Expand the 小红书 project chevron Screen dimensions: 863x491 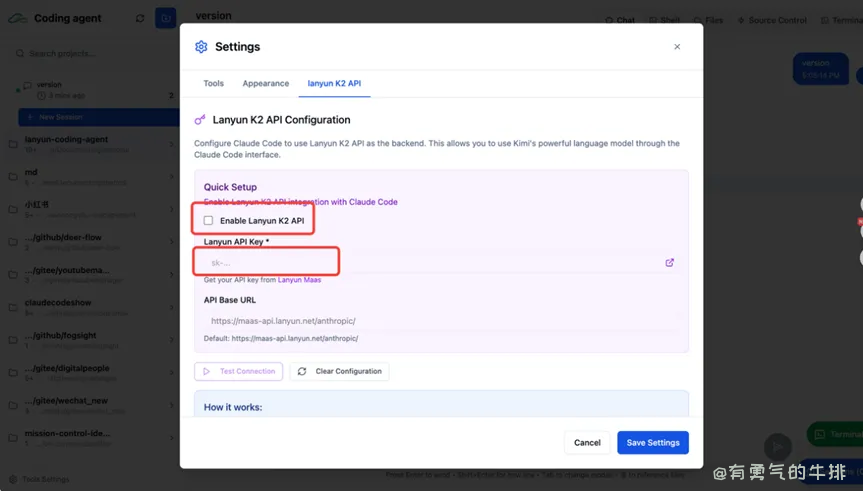point(172,209)
